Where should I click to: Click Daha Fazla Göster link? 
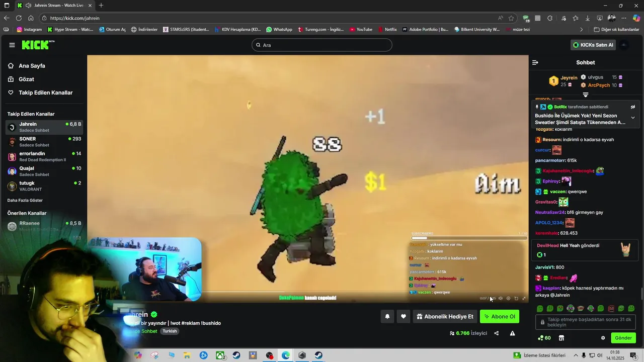[25, 200]
